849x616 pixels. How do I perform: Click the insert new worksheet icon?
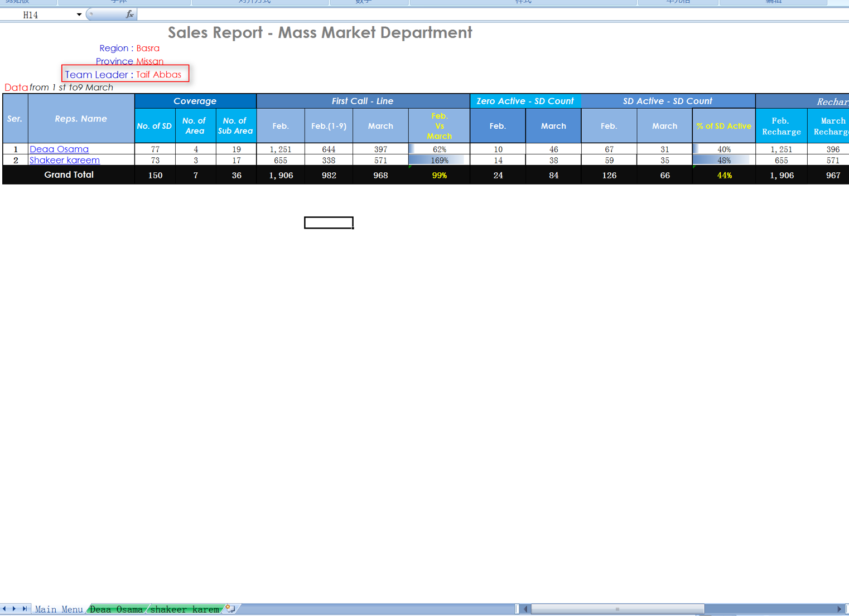pos(230,609)
